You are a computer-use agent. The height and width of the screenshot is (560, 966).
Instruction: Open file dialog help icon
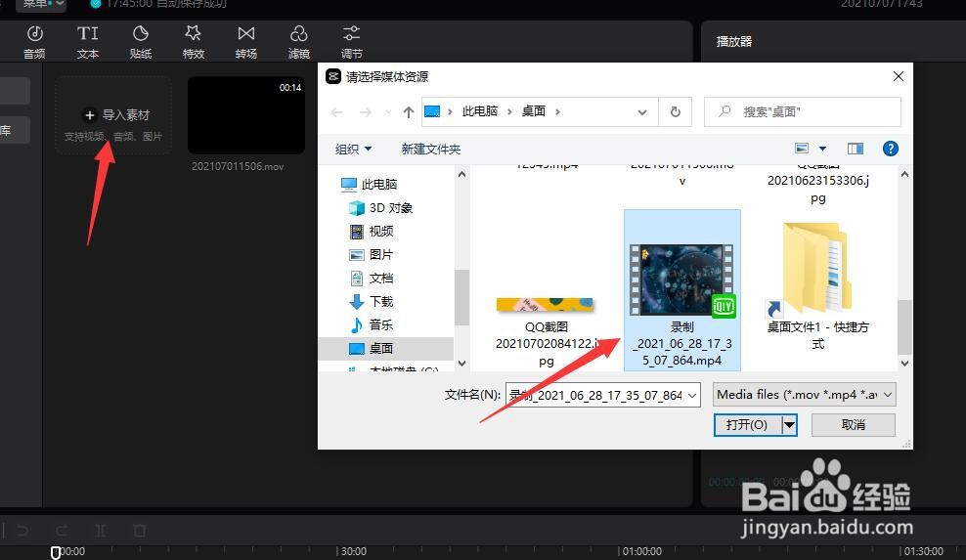(890, 149)
